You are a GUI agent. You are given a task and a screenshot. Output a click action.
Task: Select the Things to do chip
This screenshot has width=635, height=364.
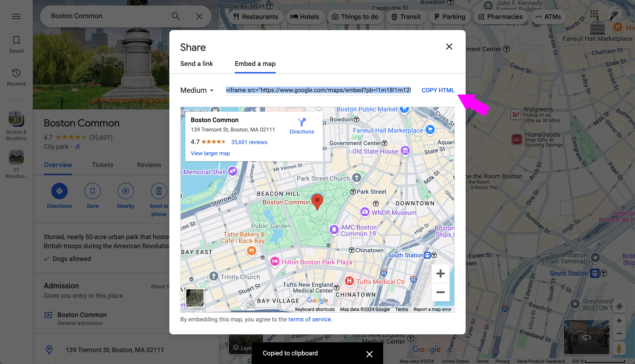pyautogui.click(x=355, y=17)
